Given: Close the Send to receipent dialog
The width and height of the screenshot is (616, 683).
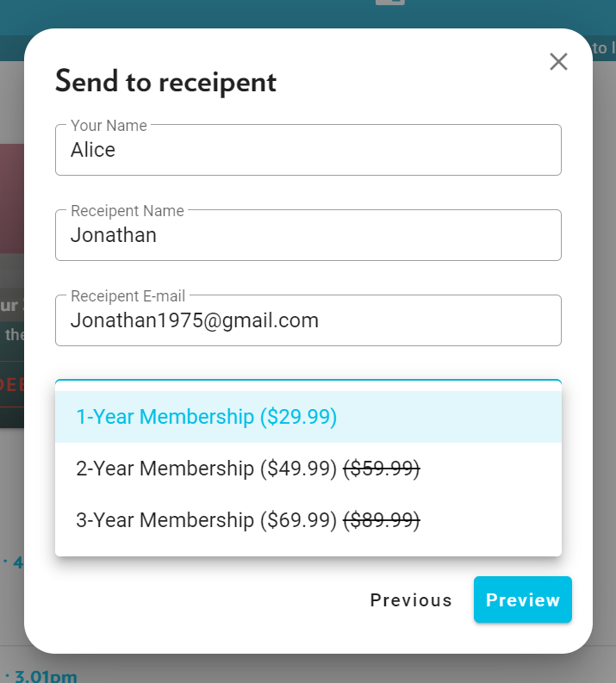Looking at the screenshot, I should coord(558,61).
